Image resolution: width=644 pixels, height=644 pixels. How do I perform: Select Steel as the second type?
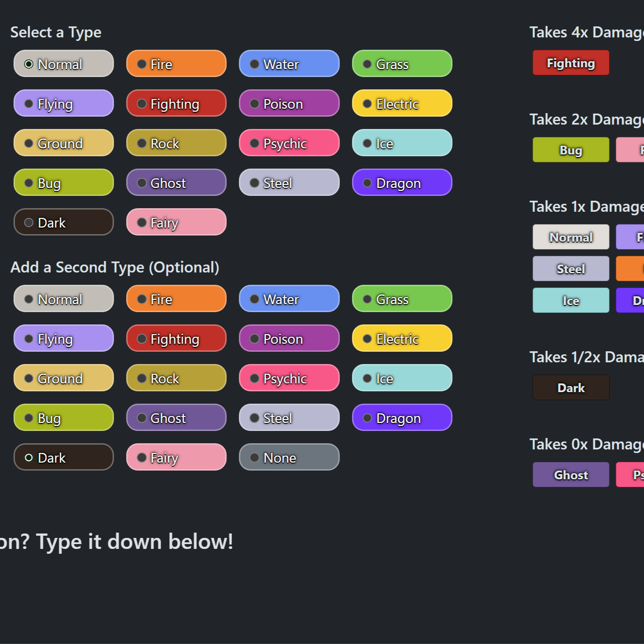coord(289,417)
